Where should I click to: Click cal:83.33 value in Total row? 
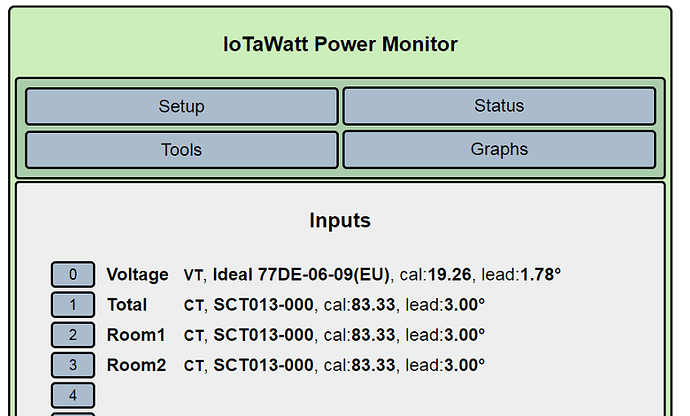pos(360,305)
